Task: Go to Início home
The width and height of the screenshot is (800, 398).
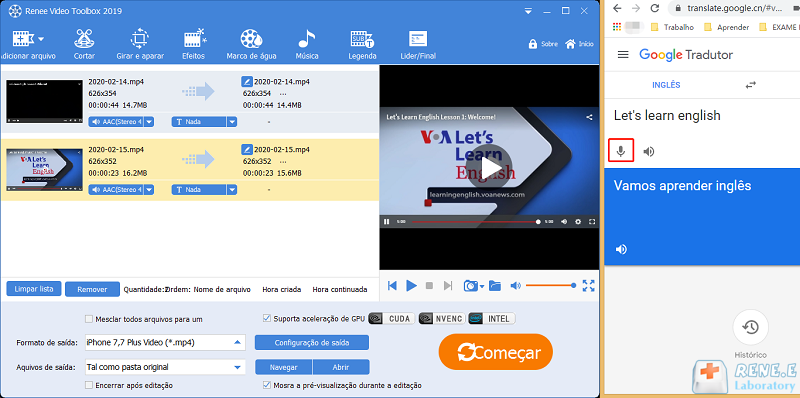Action: tap(580, 44)
